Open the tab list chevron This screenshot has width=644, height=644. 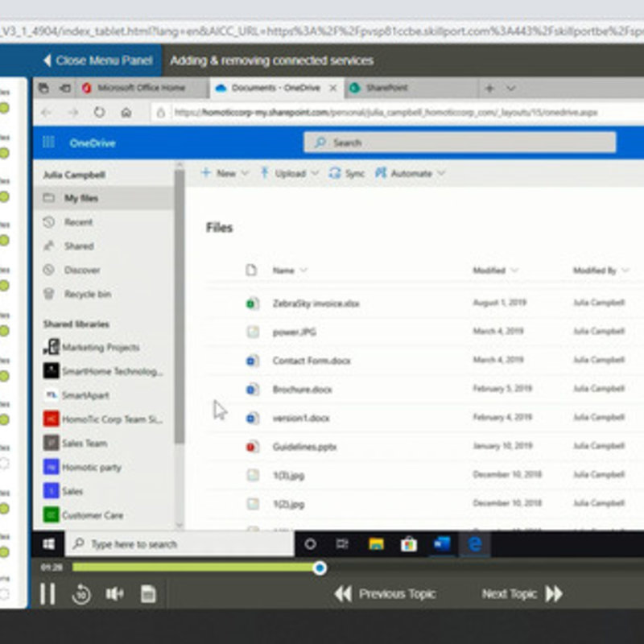[510, 88]
